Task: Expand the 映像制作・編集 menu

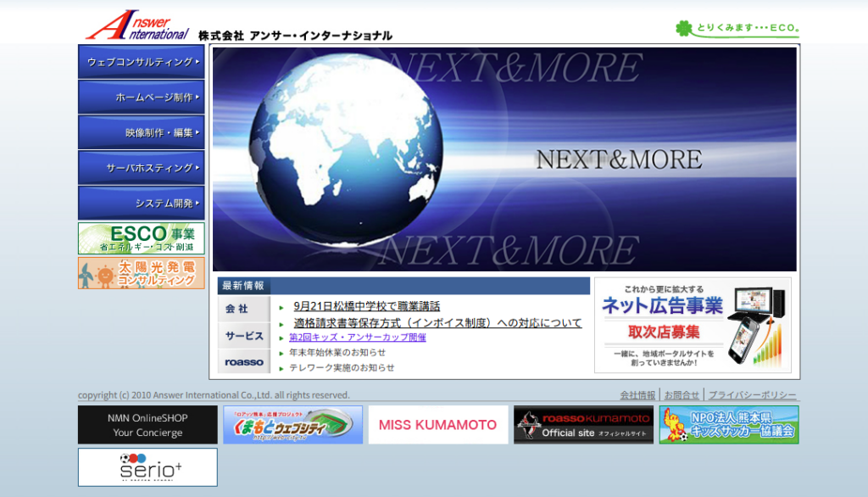Action: click(x=142, y=133)
